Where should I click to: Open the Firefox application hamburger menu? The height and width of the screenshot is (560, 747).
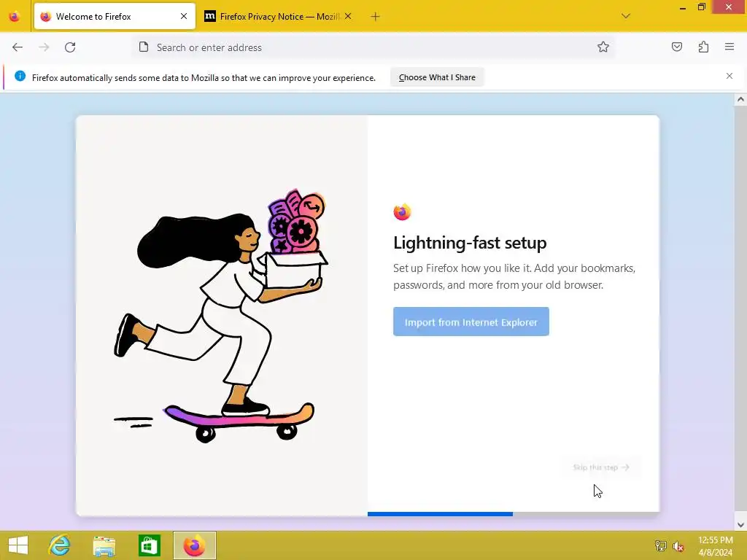pyautogui.click(x=729, y=47)
